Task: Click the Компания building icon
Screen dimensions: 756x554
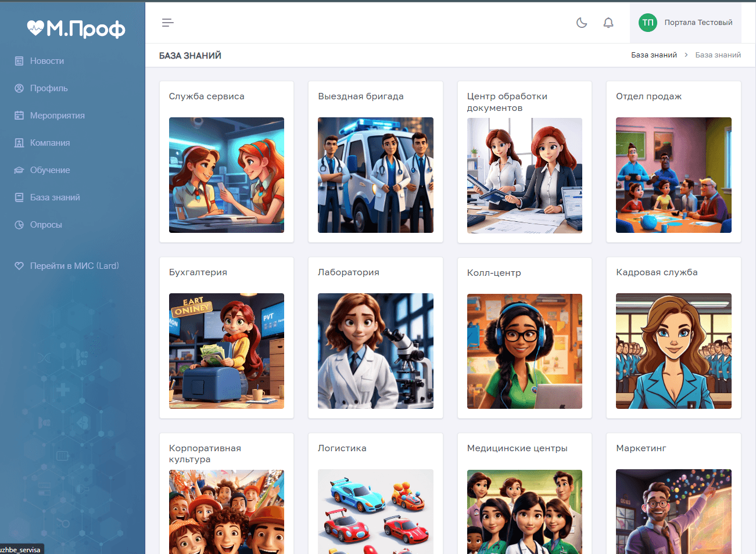Action: [x=19, y=143]
